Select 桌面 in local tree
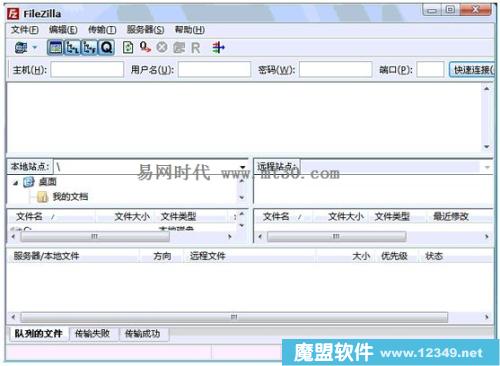The width and height of the screenshot is (500, 366). [x=47, y=182]
